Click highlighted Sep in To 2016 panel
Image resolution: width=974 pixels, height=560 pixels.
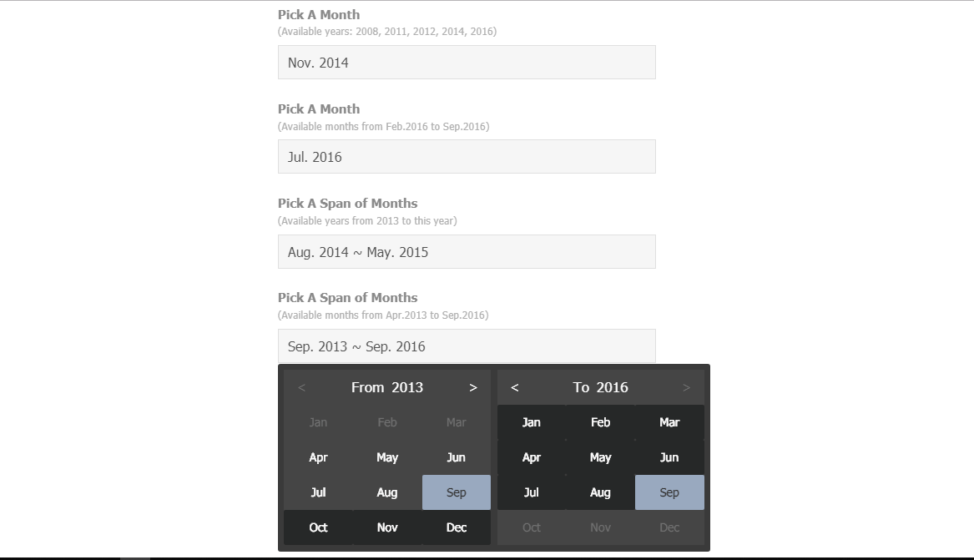[669, 492]
